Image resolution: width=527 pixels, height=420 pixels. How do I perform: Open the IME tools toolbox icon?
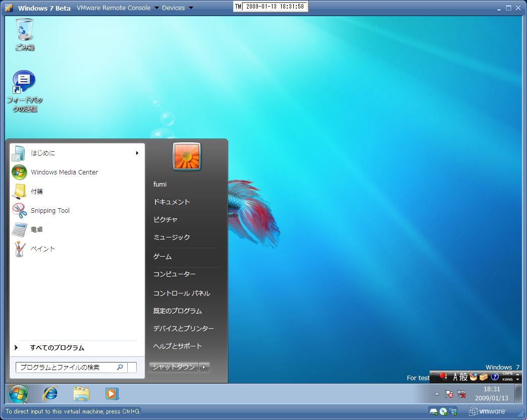(484, 377)
